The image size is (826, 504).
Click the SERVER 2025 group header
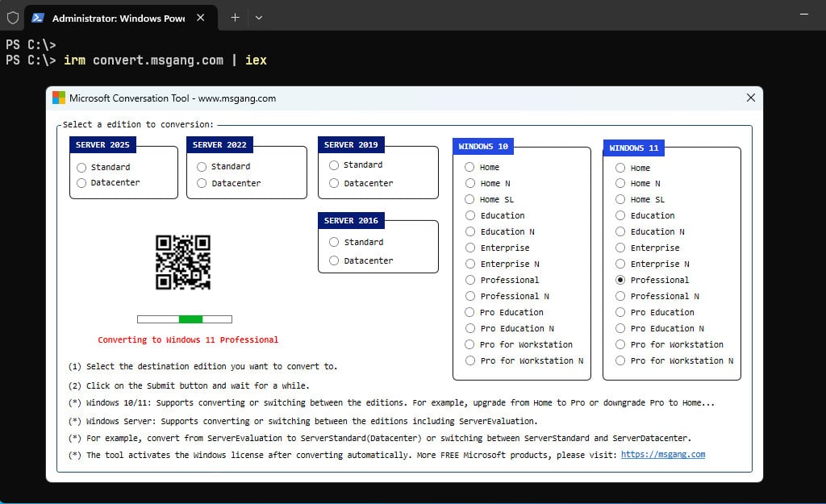[102, 145]
